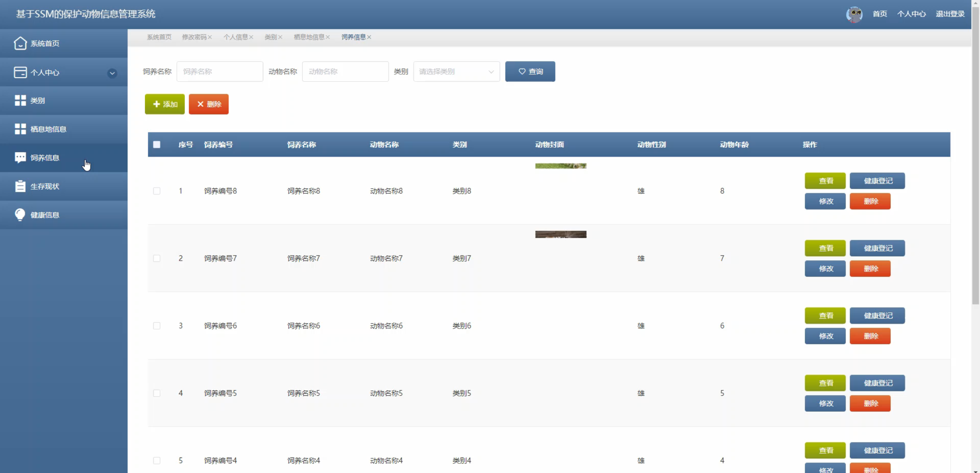Viewport: 980px width, 473px height.
Task: Switch to the 栖息地信息 tab
Action: point(309,37)
